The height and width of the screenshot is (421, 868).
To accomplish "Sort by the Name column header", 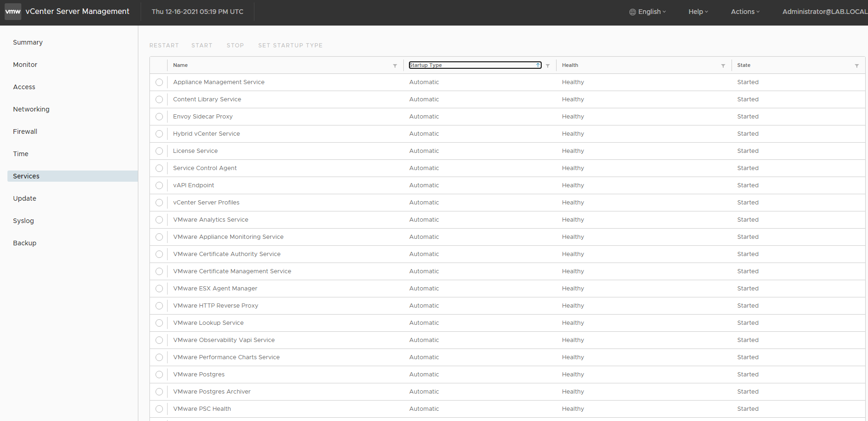I will 181,65.
